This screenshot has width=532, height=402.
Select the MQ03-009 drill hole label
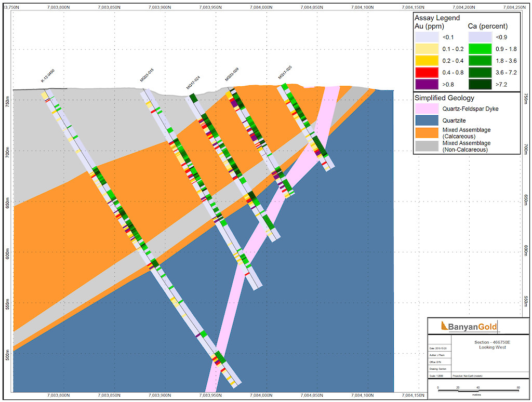(232, 74)
